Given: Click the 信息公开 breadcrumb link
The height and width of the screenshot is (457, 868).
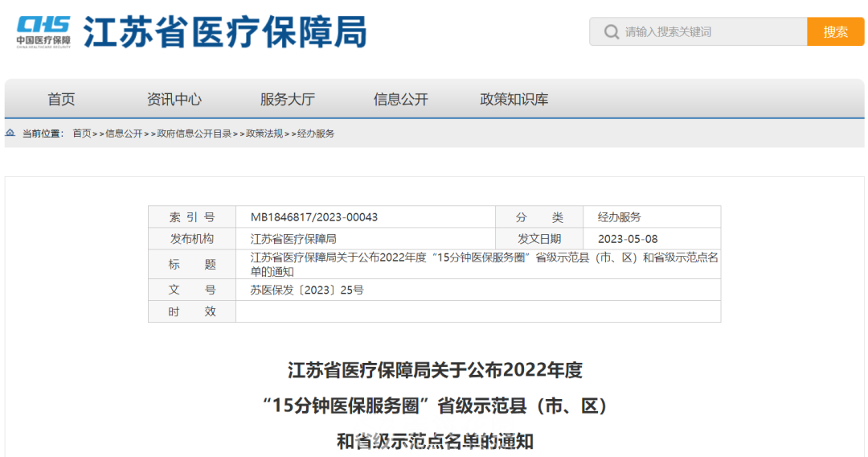Looking at the screenshot, I should 124,134.
